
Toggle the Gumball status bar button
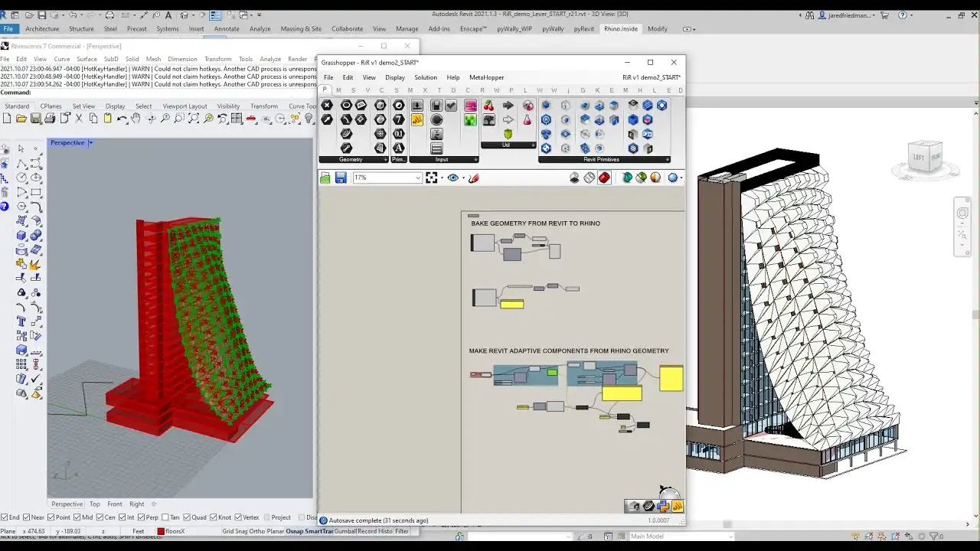[x=346, y=531]
